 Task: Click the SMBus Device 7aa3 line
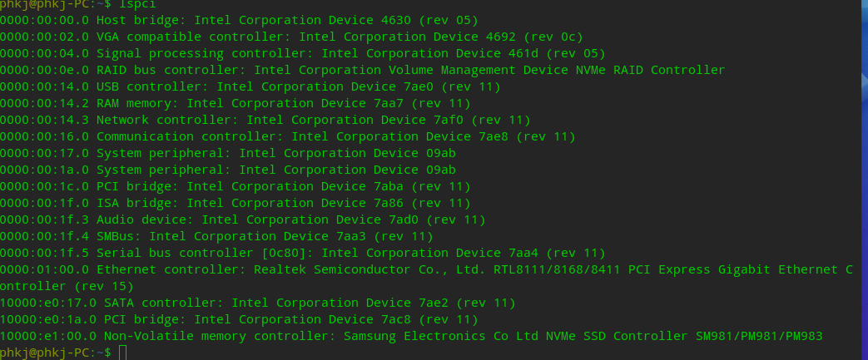[x=216, y=236]
